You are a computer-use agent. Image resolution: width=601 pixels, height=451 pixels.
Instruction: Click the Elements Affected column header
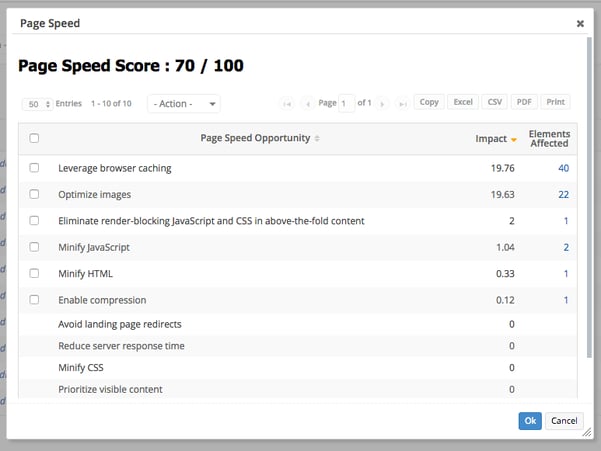pyautogui.click(x=550, y=139)
